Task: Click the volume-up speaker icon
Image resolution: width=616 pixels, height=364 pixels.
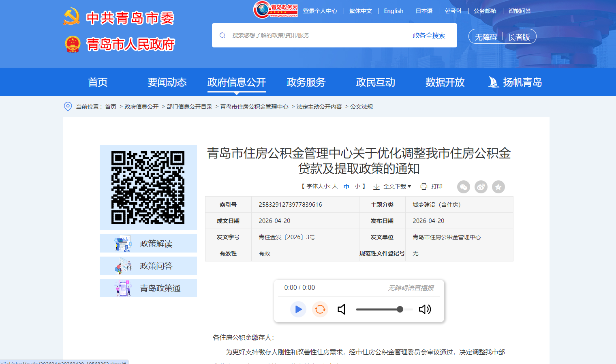Action: tap(425, 309)
